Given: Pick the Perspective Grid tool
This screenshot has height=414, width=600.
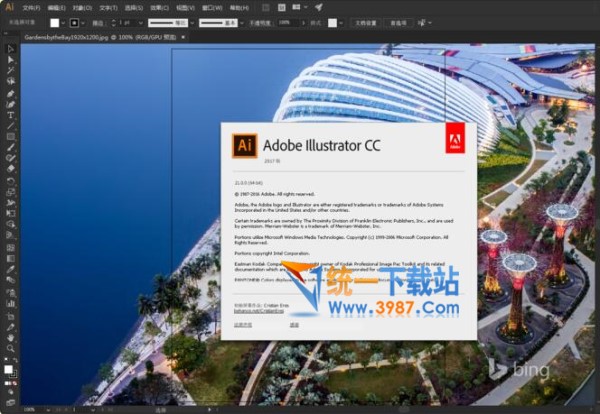Looking at the screenshot, I should click(10, 235).
